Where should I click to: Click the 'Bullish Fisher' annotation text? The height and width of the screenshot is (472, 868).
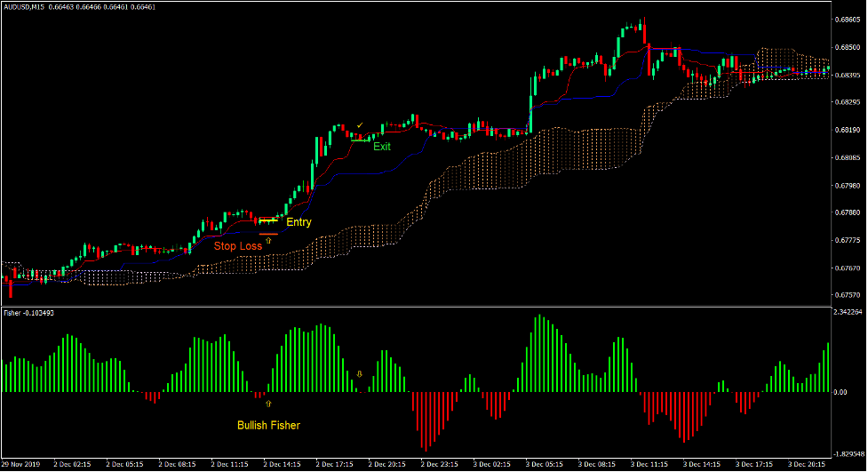(268, 426)
